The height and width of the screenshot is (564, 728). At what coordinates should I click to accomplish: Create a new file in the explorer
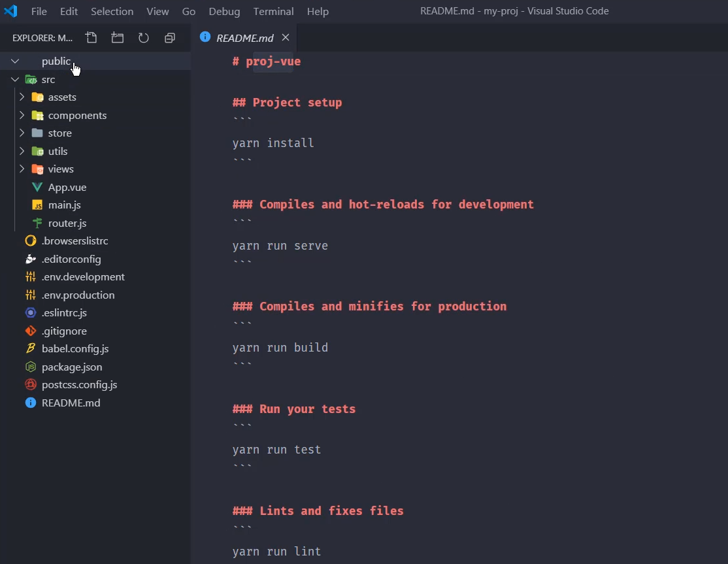coord(91,38)
